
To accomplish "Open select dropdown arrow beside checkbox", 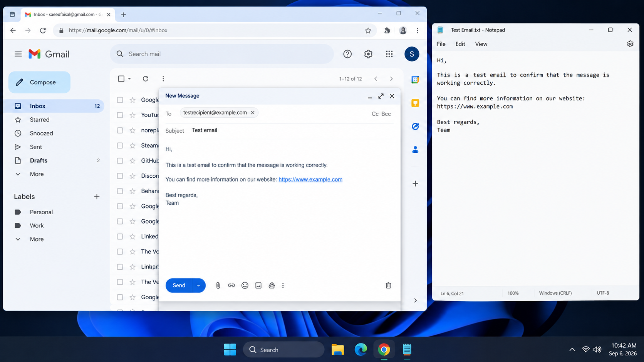I will [129, 79].
